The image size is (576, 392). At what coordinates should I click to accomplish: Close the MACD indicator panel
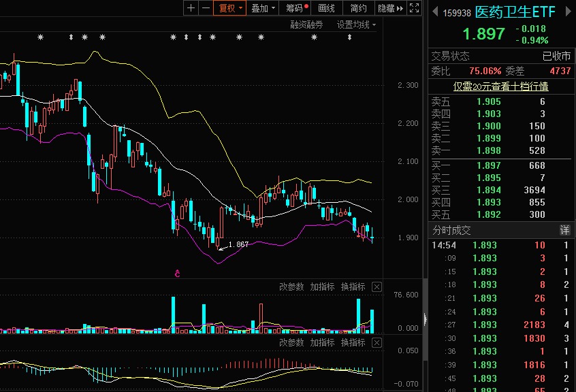point(377,342)
